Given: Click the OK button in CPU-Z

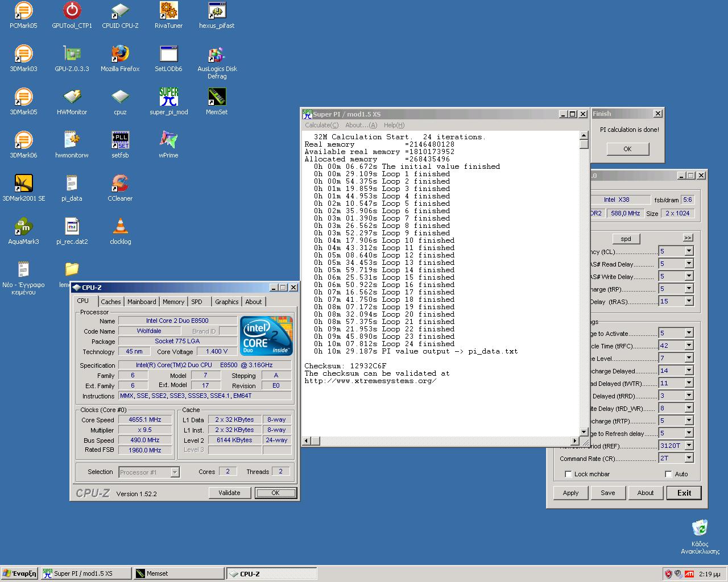Looking at the screenshot, I should tap(275, 493).
